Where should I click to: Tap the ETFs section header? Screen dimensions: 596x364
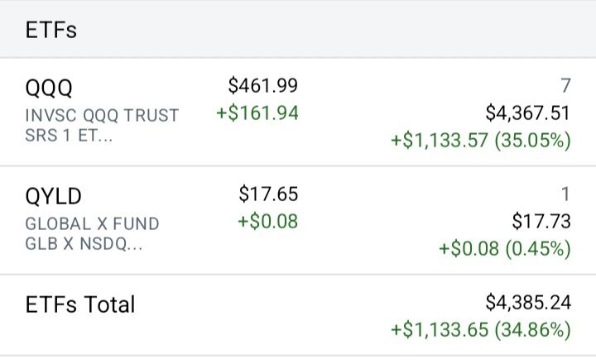pos(50,31)
